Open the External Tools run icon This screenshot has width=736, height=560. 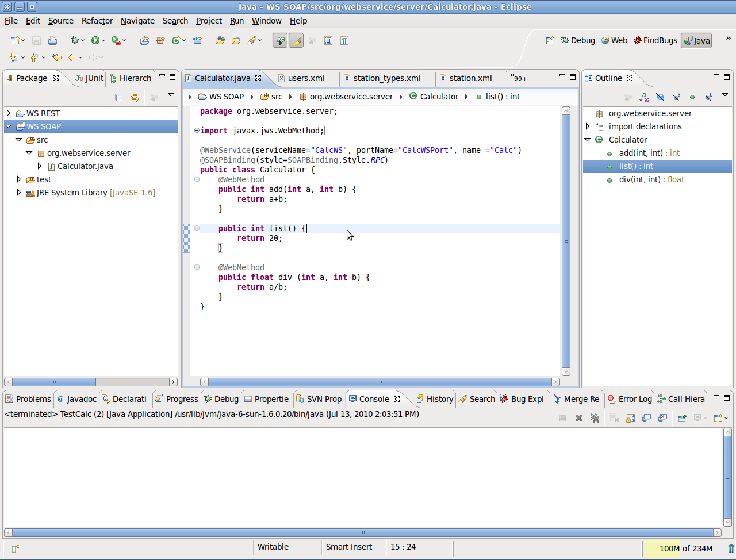pyautogui.click(x=116, y=40)
